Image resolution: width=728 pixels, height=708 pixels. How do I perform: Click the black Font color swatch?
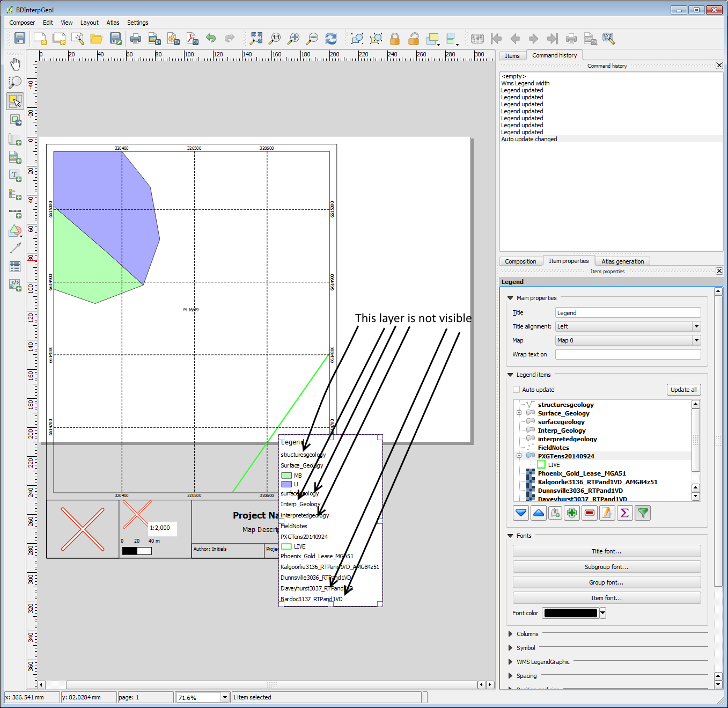click(x=570, y=613)
